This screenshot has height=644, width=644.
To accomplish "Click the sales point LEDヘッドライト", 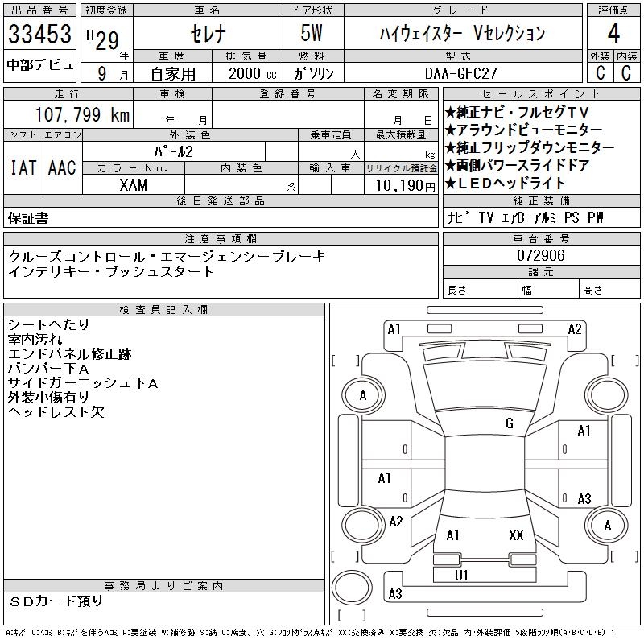I will coord(506,184).
